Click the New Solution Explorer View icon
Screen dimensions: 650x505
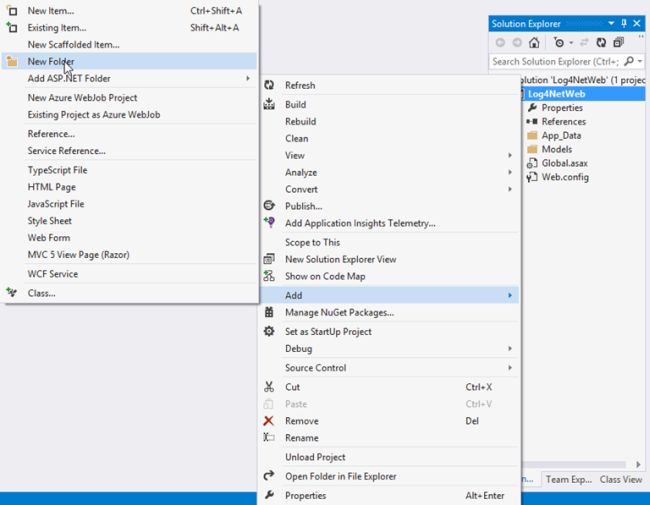click(x=269, y=259)
